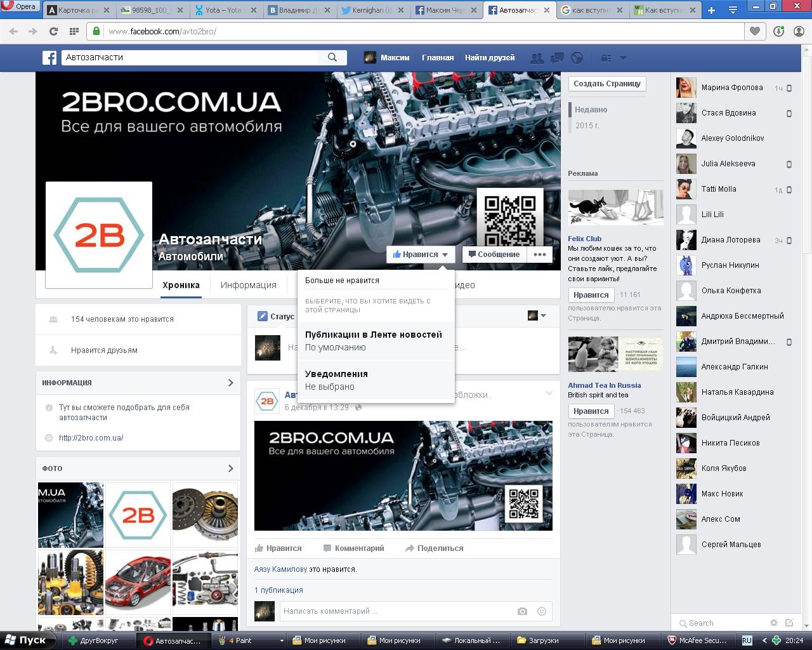Click the Facebook search field
The height and width of the screenshot is (650, 812).
coord(190,57)
